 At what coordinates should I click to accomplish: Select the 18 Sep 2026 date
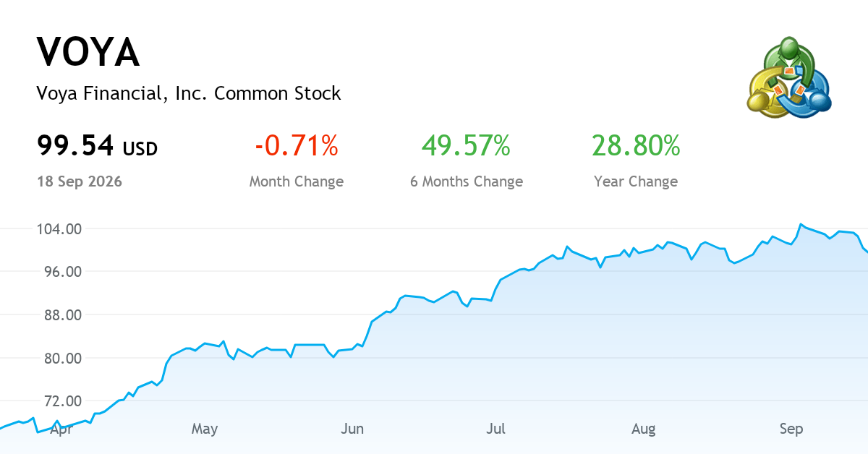pos(80,181)
